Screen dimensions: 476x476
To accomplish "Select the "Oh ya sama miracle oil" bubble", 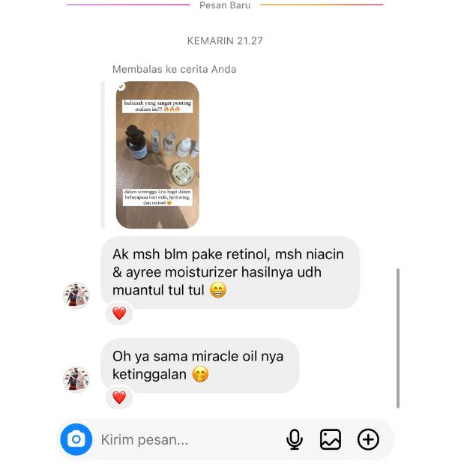I will 200,365.
